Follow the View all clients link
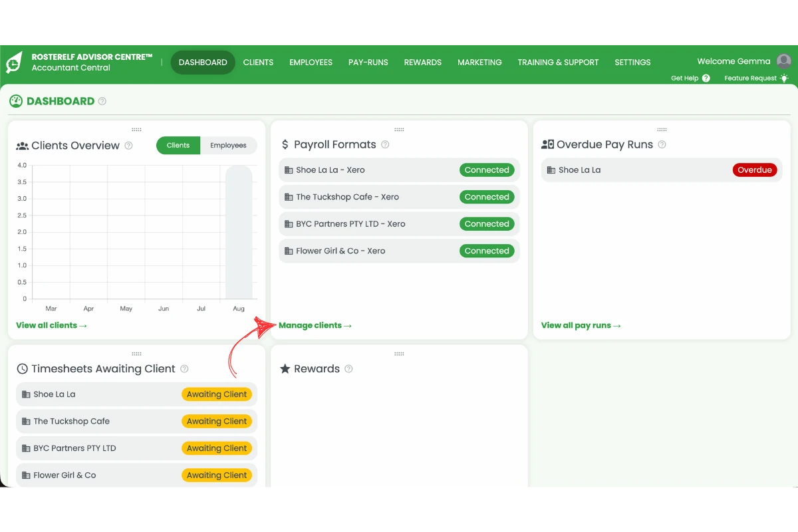The image size is (798, 532). 51,326
